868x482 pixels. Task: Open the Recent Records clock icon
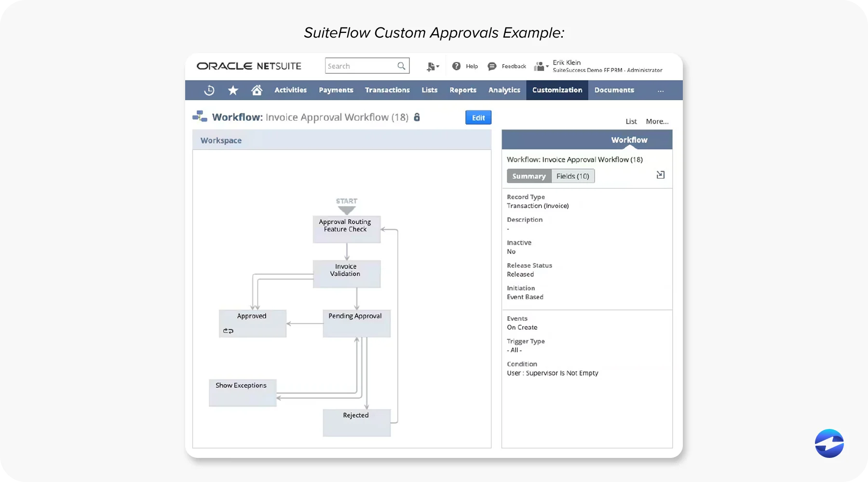coord(209,90)
